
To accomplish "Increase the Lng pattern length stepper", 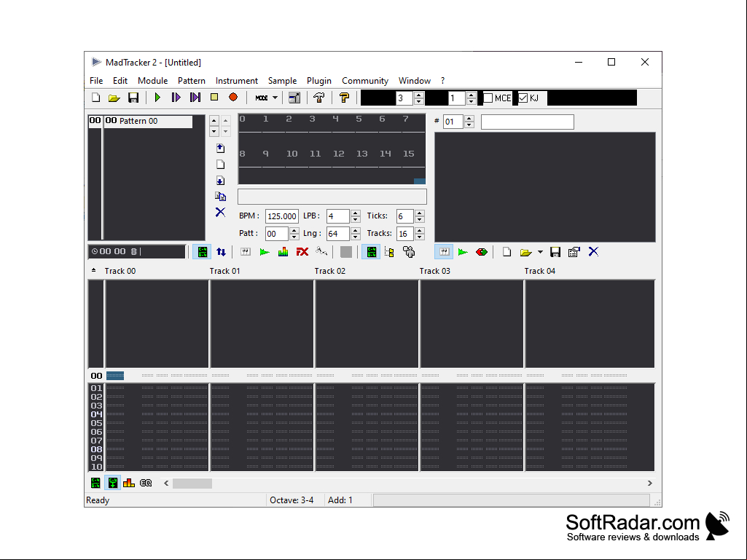I will (x=356, y=230).
